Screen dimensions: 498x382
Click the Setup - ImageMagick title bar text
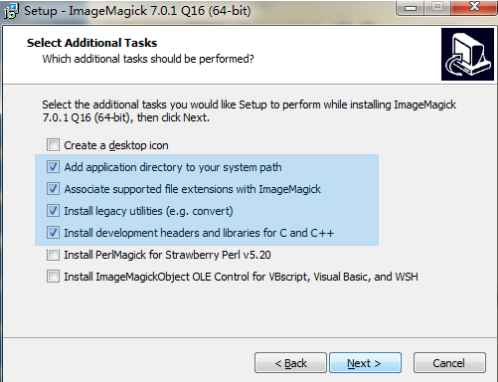click(x=137, y=11)
